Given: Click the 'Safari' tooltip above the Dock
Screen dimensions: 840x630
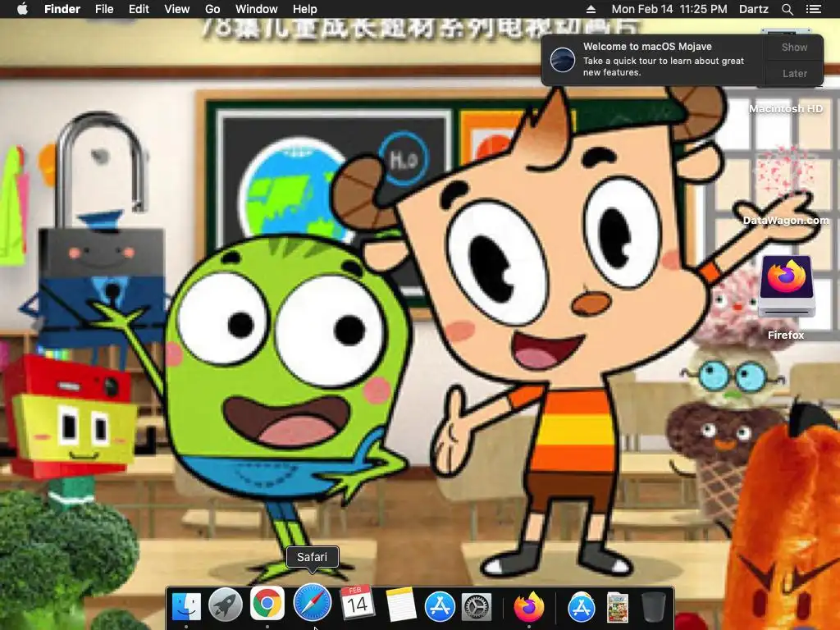Looking at the screenshot, I should tap(312, 557).
